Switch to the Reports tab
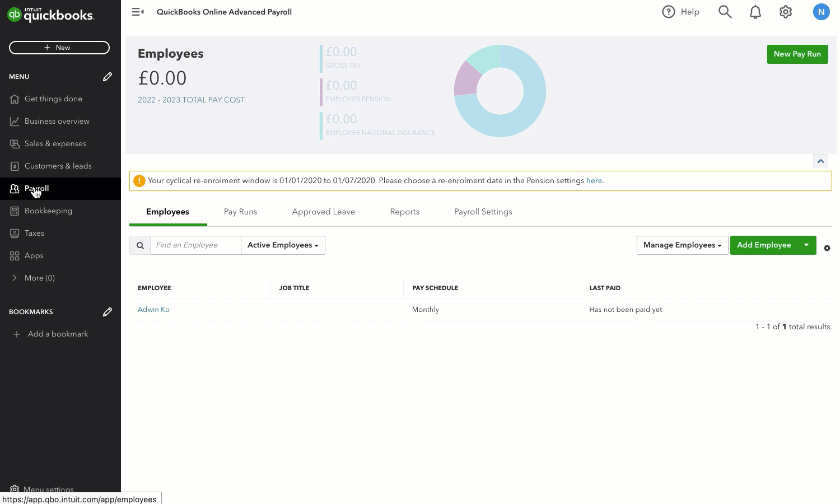 [404, 212]
